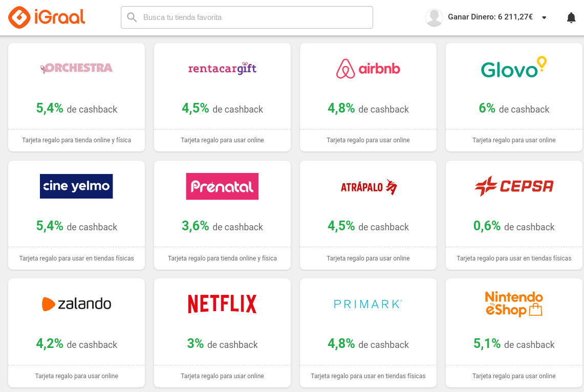This screenshot has height=392, width=584.
Task: Click the Primark logo
Action: pos(368,304)
